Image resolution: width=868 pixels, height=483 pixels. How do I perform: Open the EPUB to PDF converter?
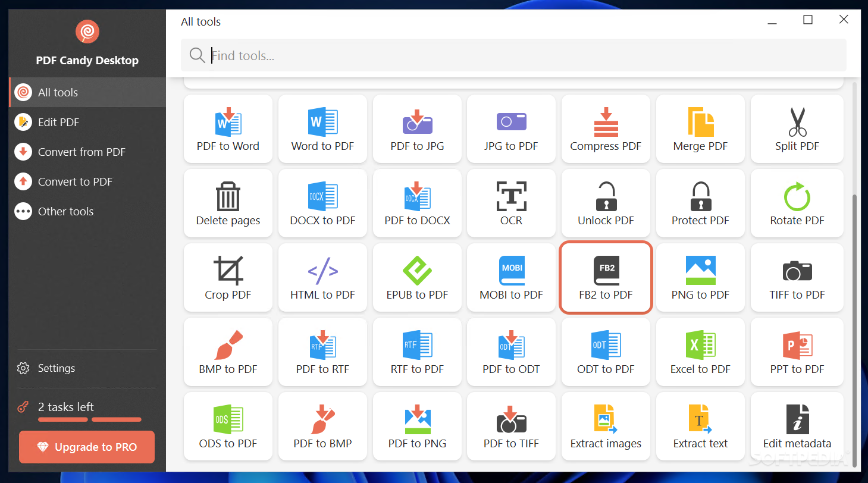click(x=416, y=278)
